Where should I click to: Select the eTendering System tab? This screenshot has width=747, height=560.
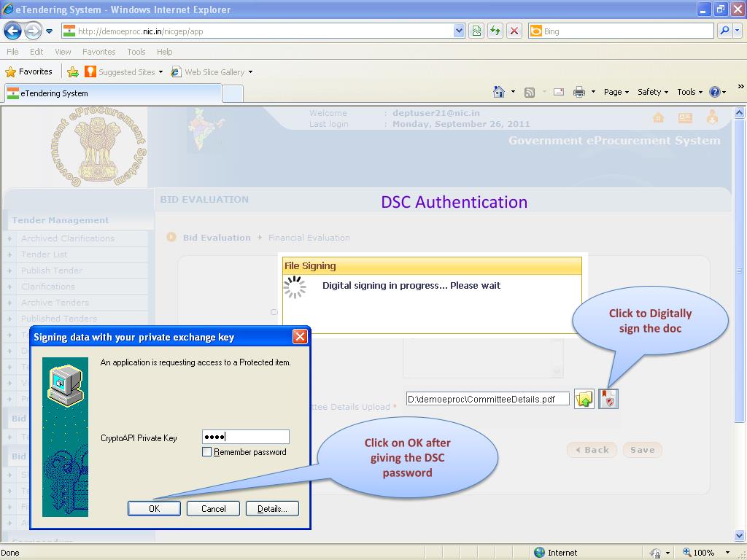click(113, 93)
